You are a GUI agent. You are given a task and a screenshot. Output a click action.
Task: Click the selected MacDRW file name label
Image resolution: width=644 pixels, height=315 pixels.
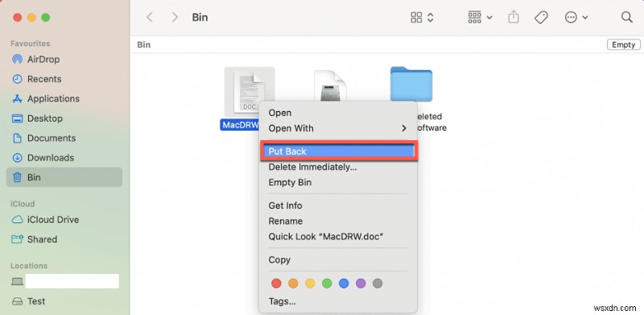click(240, 125)
